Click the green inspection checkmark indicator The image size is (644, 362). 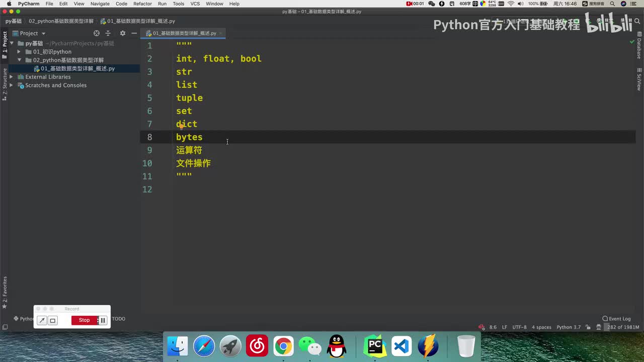pyautogui.click(x=632, y=42)
